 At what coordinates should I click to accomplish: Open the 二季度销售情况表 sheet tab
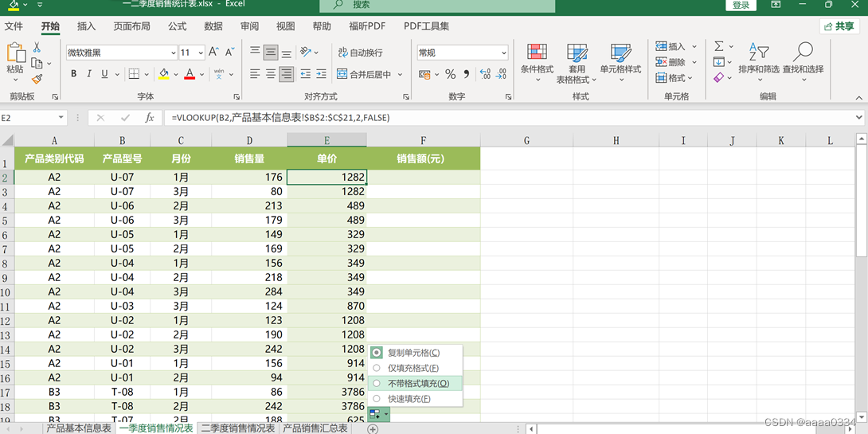point(238,428)
